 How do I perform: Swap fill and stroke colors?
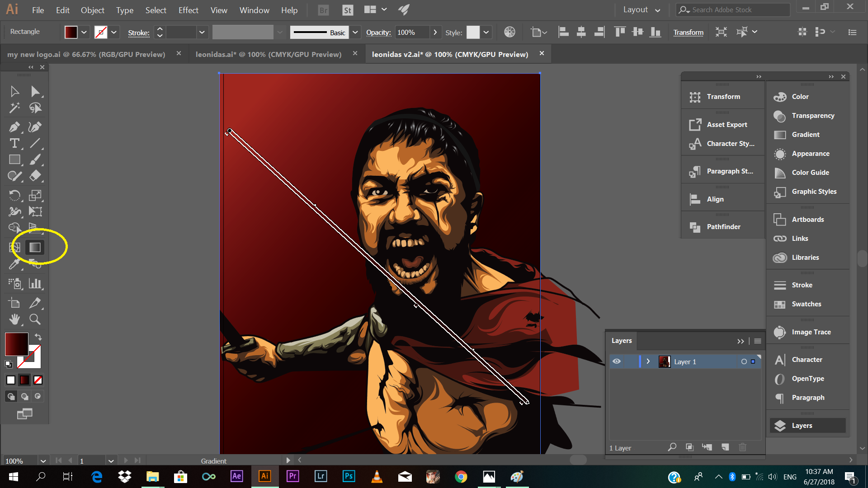(x=38, y=337)
